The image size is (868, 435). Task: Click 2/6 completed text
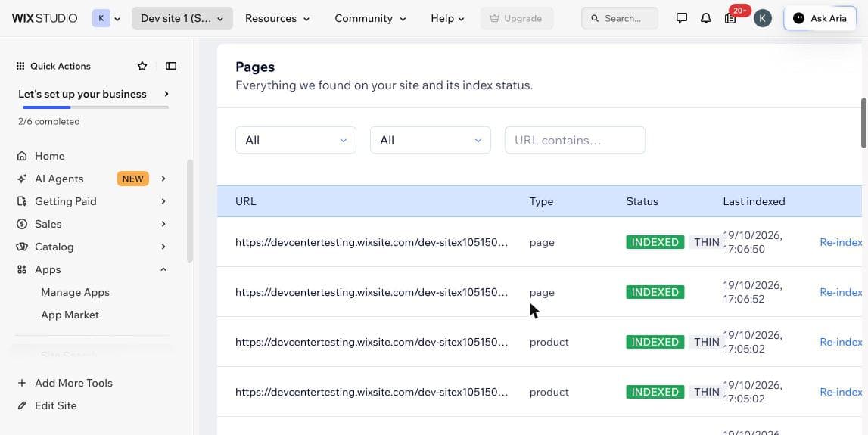48,122
